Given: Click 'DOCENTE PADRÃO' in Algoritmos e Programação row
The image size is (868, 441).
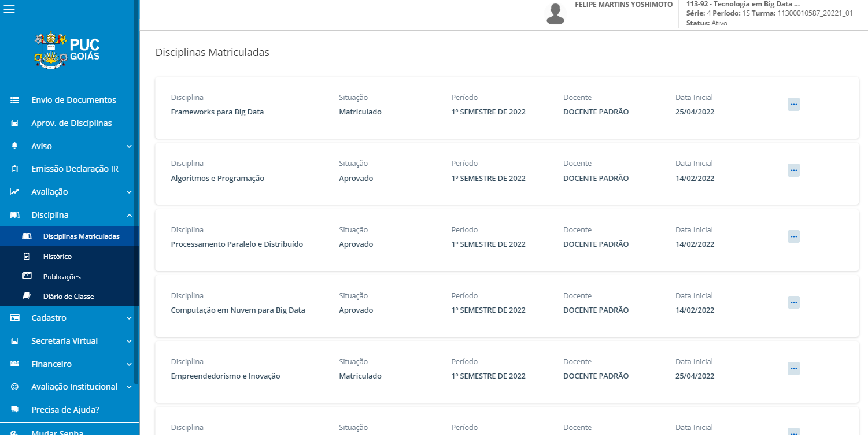Looking at the screenshot, I should click(596, 179).
